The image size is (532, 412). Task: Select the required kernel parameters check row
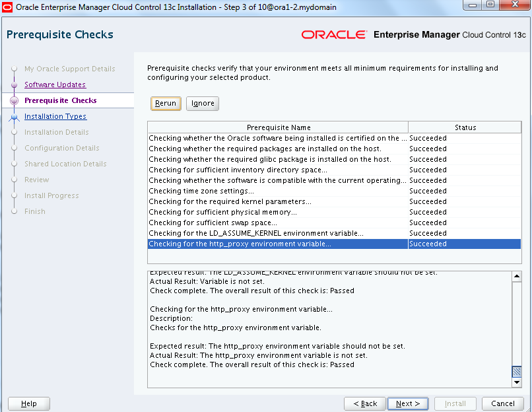pos(277,201)
